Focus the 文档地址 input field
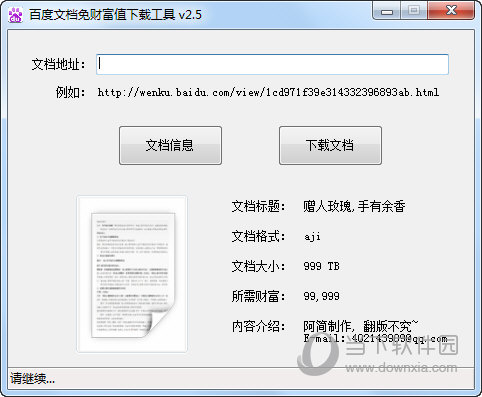The width and height of the screenshot is (482, 397). (x=272, y=64)
